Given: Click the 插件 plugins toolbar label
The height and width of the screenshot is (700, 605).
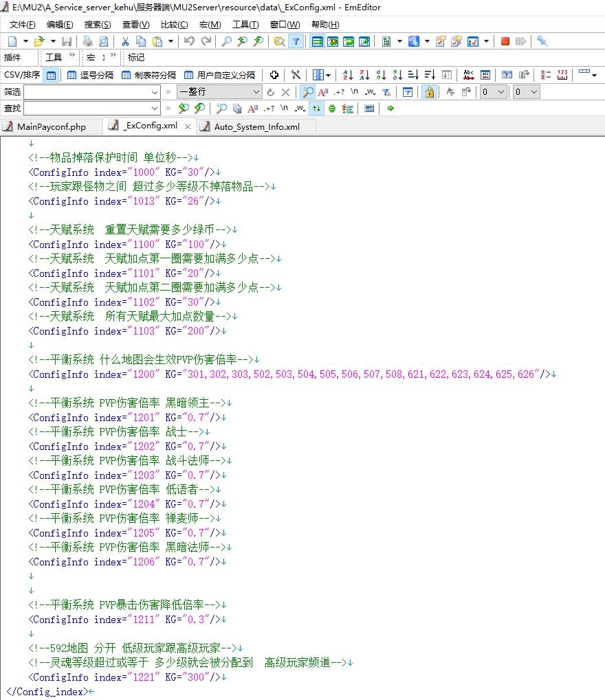Looking at the screenshot, I should point(12,58).
